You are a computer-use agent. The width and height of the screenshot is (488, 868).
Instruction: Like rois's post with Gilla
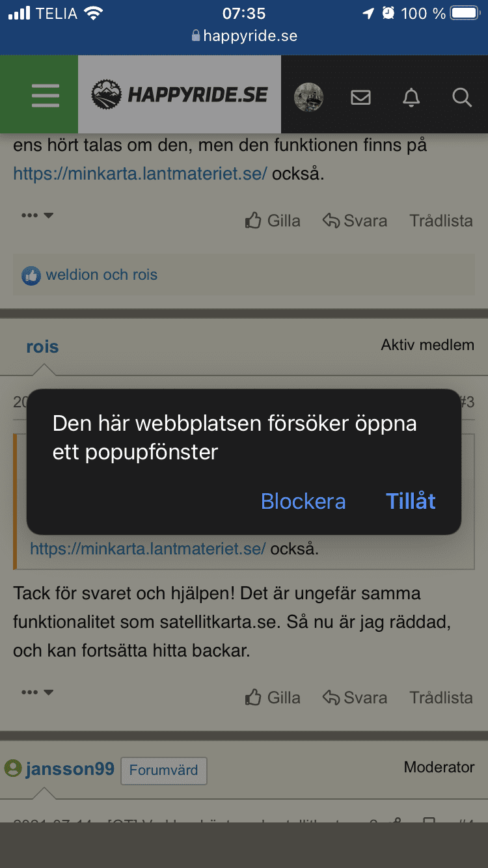point(273,698)
